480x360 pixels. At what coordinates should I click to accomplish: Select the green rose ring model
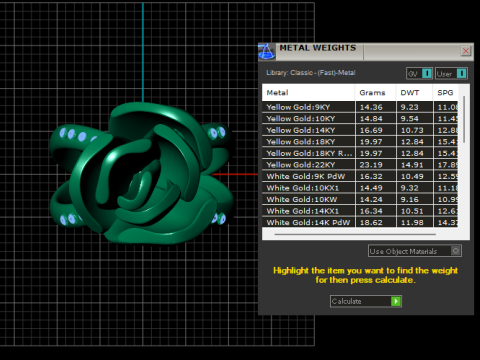[142, 173]
